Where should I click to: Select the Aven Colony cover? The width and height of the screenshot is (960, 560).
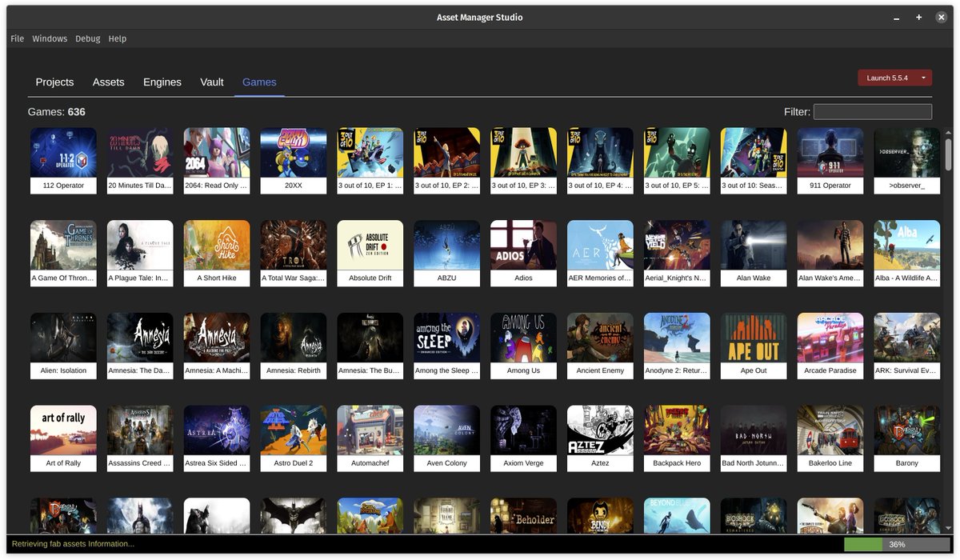pyautogui.click(x=447, y=430)
